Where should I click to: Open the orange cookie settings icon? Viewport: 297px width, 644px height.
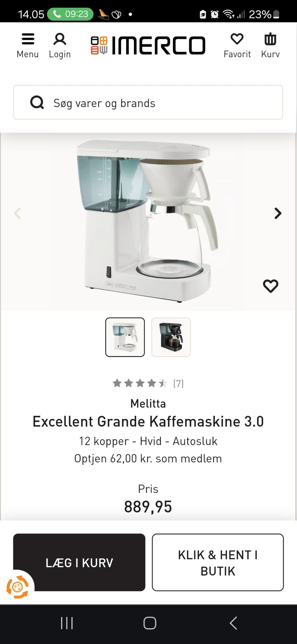click(x=18, y=587)
